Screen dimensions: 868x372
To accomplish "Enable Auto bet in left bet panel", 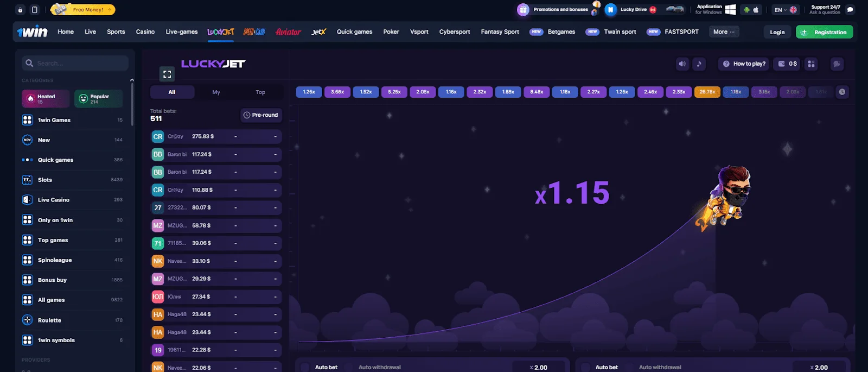I will [305, 367].
